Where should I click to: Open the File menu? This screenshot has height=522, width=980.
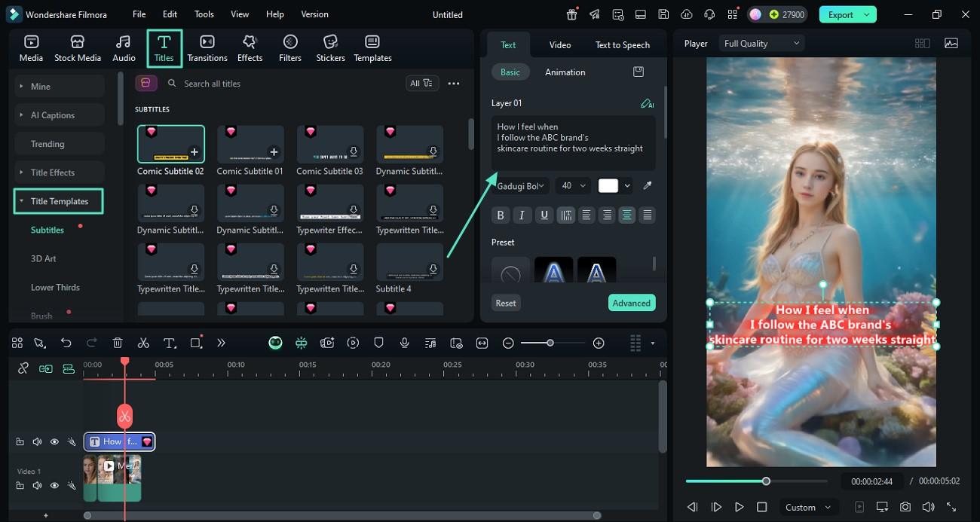pos(139,14)
